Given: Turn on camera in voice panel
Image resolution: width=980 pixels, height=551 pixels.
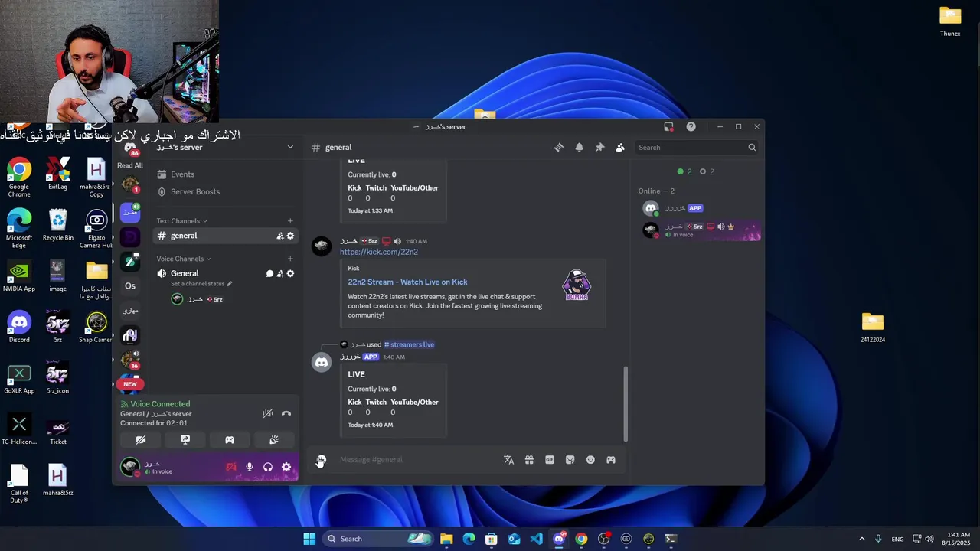Looking at the screenshot, I should click(141, 440).
